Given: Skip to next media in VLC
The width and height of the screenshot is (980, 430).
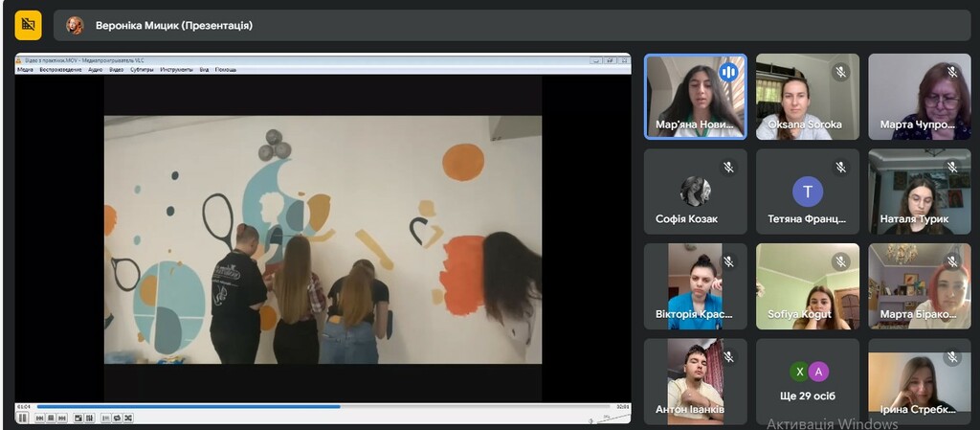Looking at the screenshot, I should point(62,418).
